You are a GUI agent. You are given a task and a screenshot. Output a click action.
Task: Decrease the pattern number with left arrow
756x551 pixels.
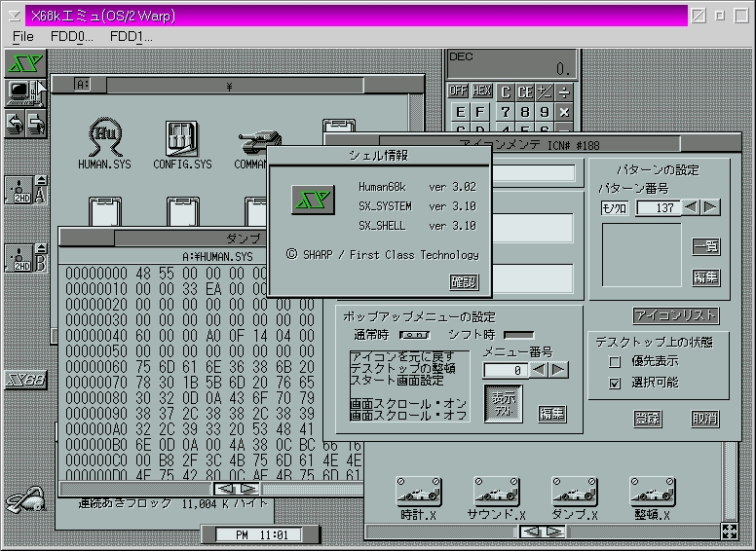click(x=691, y=207)
